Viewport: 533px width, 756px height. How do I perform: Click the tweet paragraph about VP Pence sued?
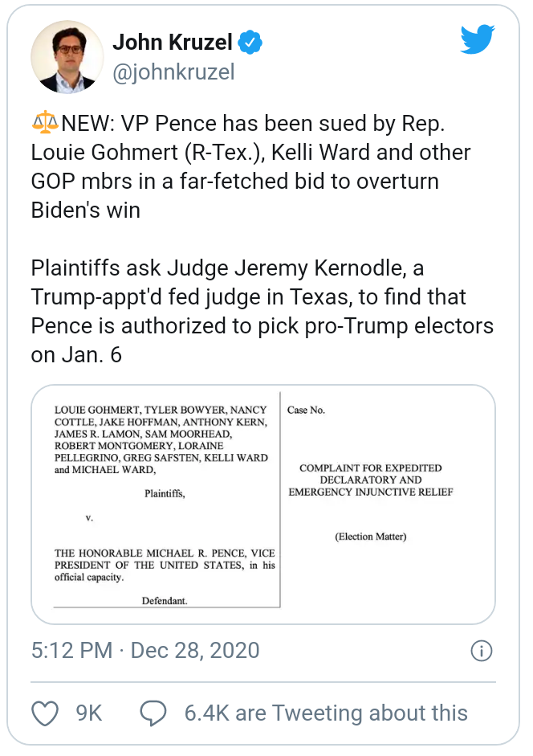[x=250, y=166]
